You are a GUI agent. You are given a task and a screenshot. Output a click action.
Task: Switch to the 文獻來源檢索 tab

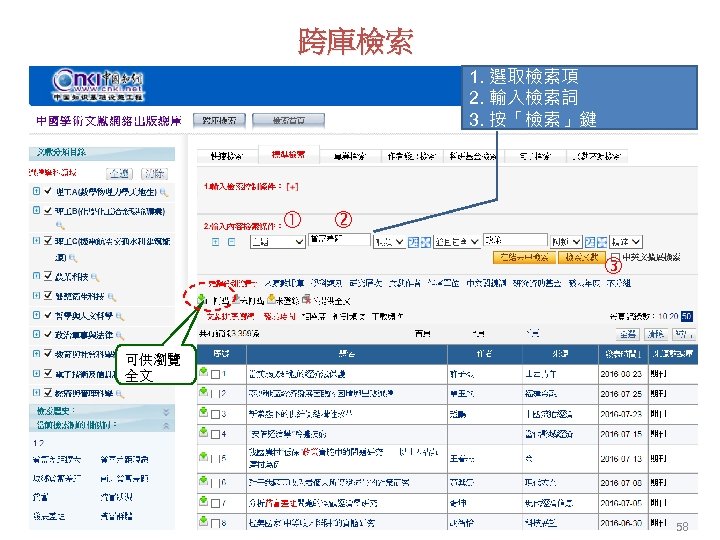596,156
